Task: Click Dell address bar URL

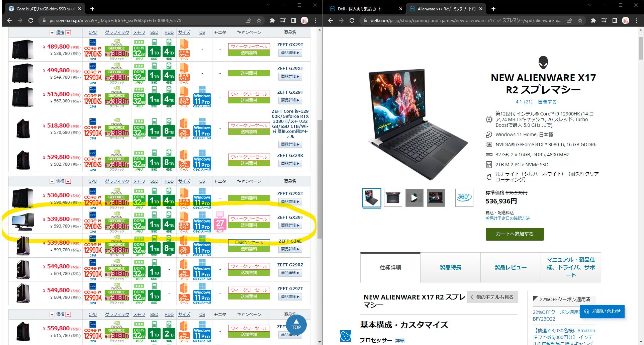Action: [466, 20]
